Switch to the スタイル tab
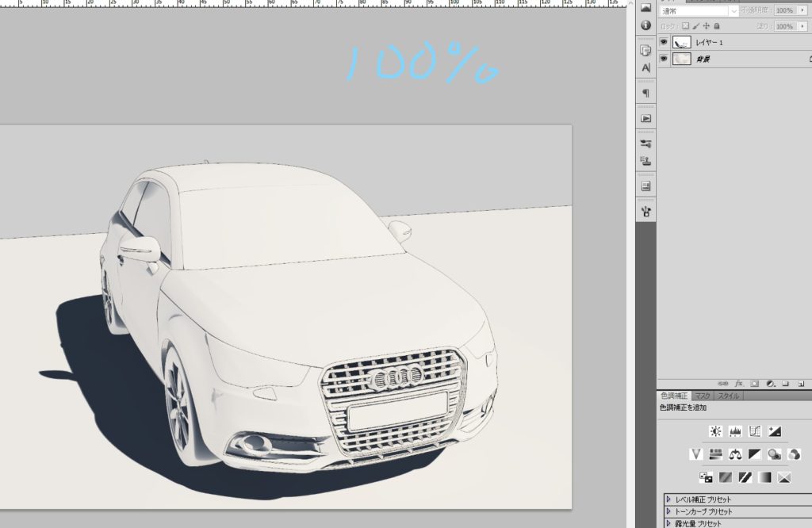 click(x=728, y=396)
